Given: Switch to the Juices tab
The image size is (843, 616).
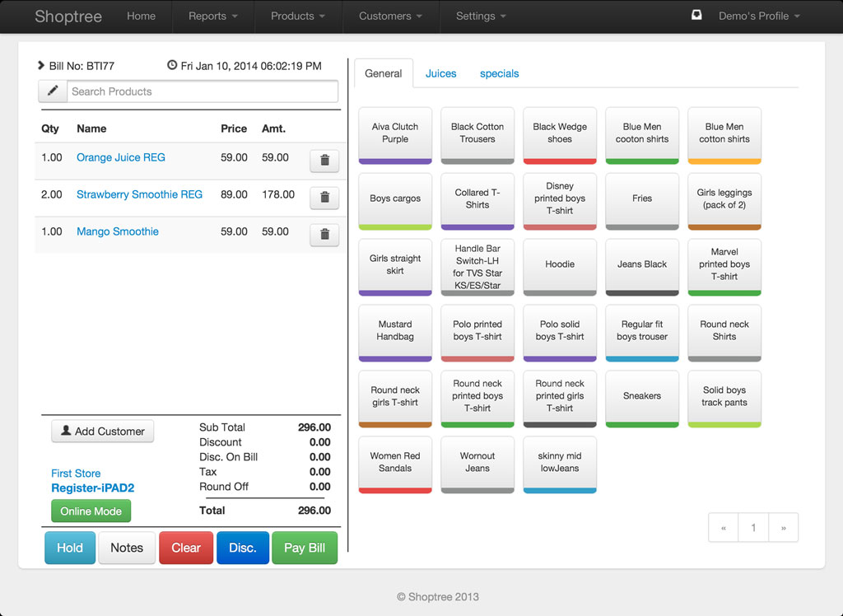Looking at the screenshot, I should click(x=441, y=73).
